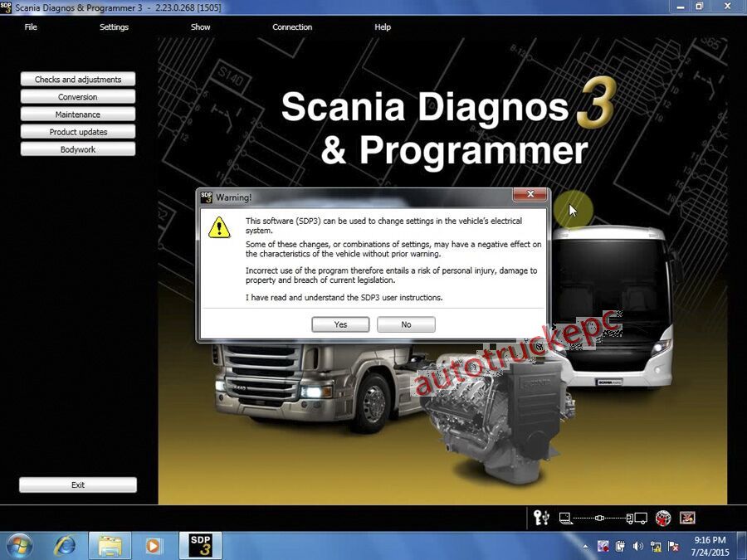
Task: Click the red-framed icon beside the globe
Action: [x=687, y=518]
